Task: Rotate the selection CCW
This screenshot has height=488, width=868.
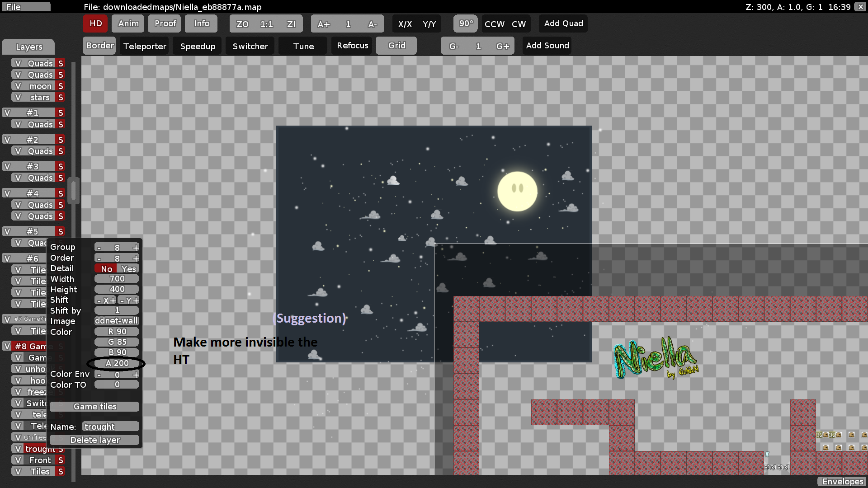Action: click(x=495, y=24)
